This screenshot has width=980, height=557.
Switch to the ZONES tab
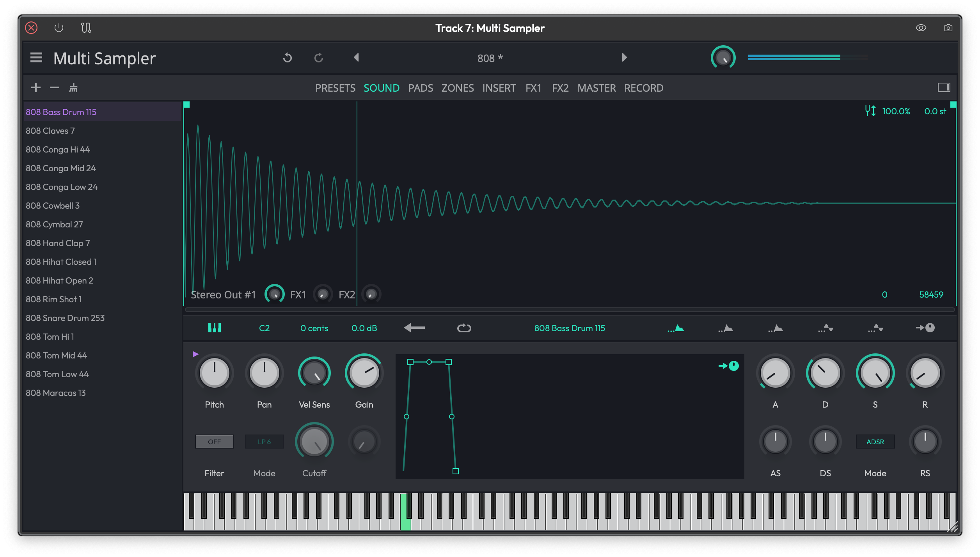click(458, 88)
